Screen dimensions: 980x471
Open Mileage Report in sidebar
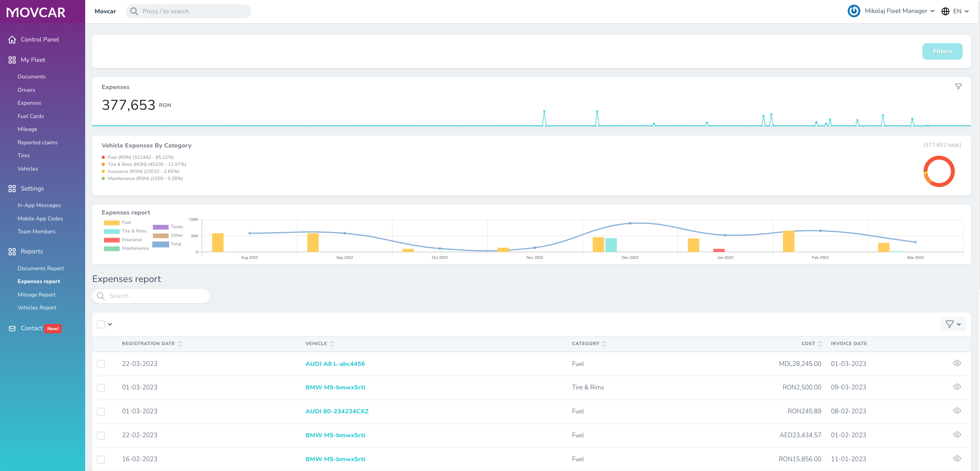coord(36,295)
